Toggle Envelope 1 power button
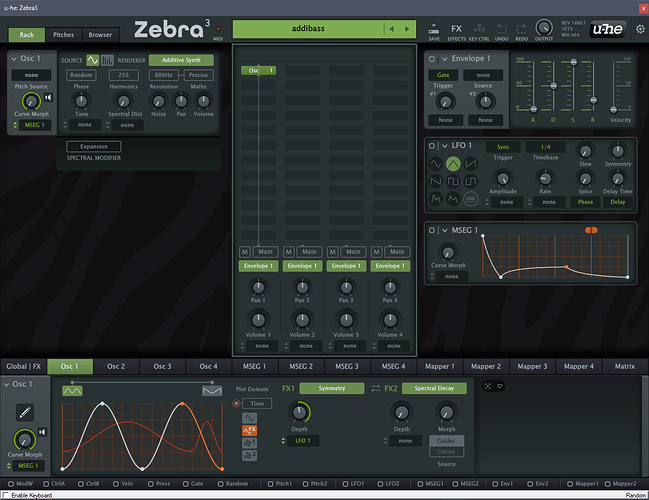The width and height of the screenshot is (649, 500). pyautogui.click(x=432, y=59)
